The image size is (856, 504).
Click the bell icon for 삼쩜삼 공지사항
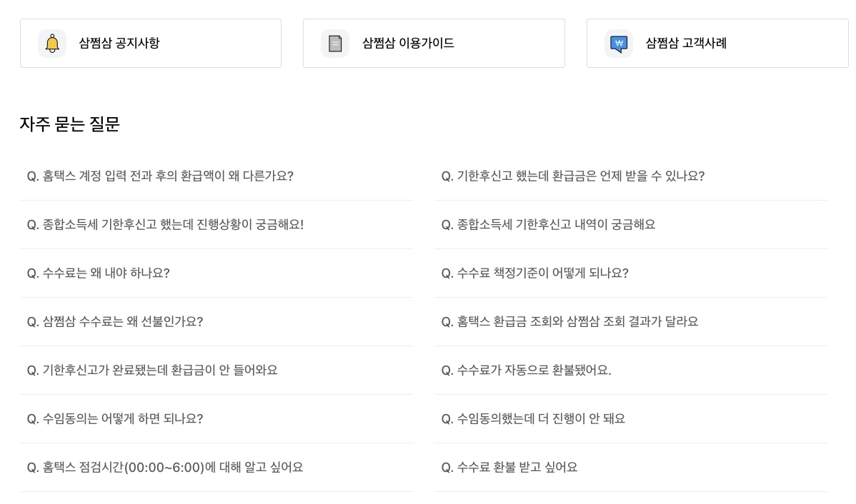(52, 44)
